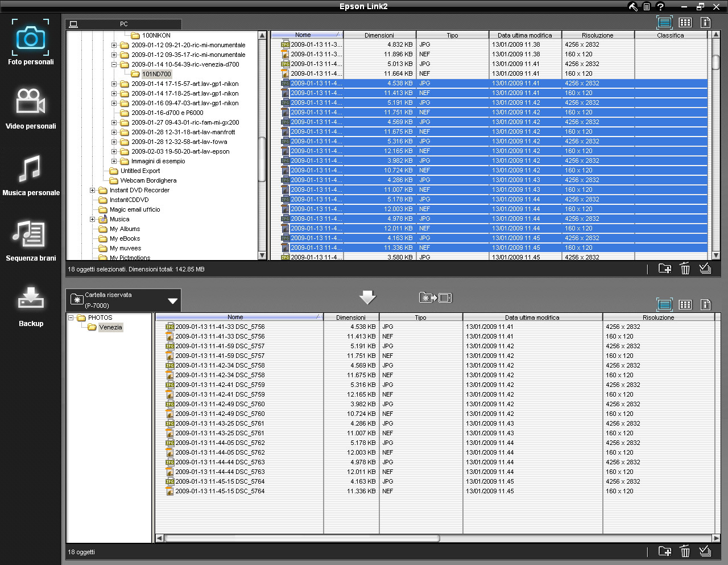This screenshot has height=565, width=728.
Task: Switch upper PC pane to thumbnail grid view
Action: [685, 22]
